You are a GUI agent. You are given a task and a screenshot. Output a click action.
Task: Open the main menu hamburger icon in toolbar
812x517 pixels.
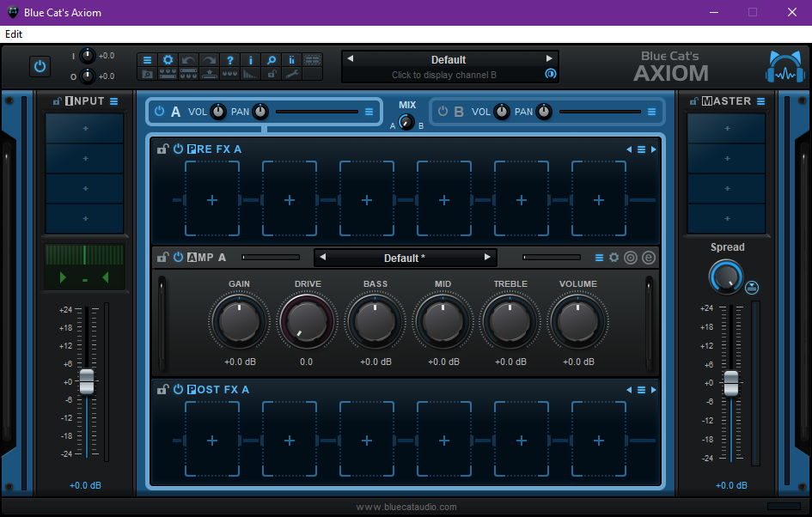tap(147, 60)
